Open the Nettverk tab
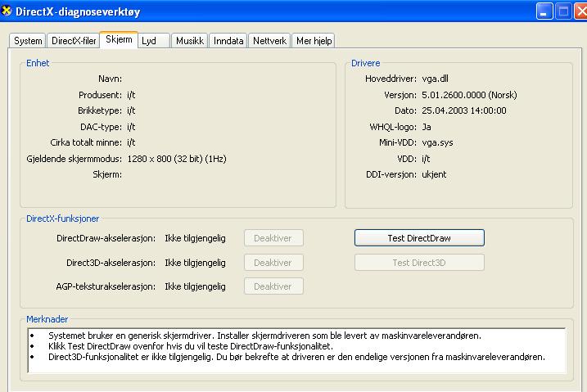 (x=269, y=41)
